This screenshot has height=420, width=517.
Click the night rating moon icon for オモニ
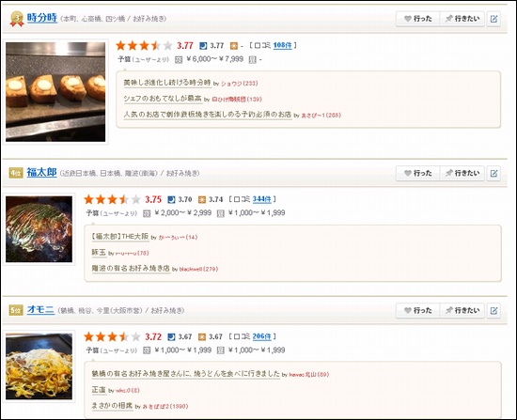coord(171,337)
